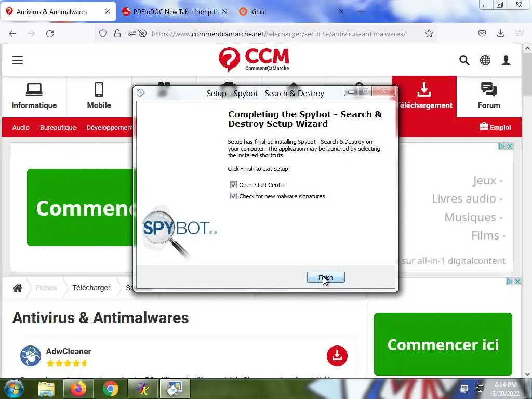Open a new browser tab with plus icon
The width and height of the screenshot is (532, 399).
361,11
